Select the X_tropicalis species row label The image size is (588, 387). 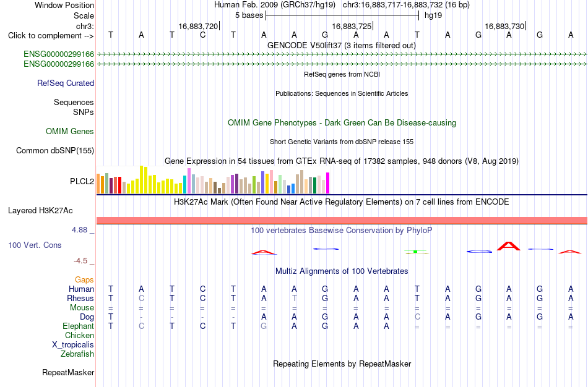pyautogui.click(x=73, y=345)
